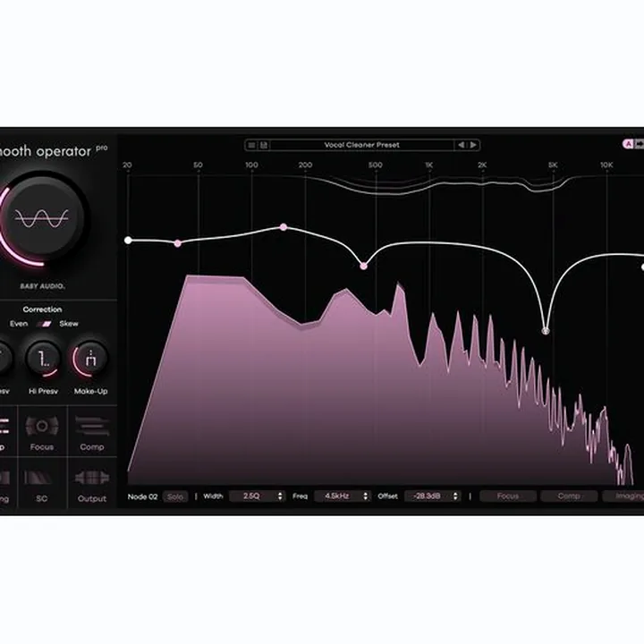
Task: Click the 500 frequency label
Action: coord(375,165)
